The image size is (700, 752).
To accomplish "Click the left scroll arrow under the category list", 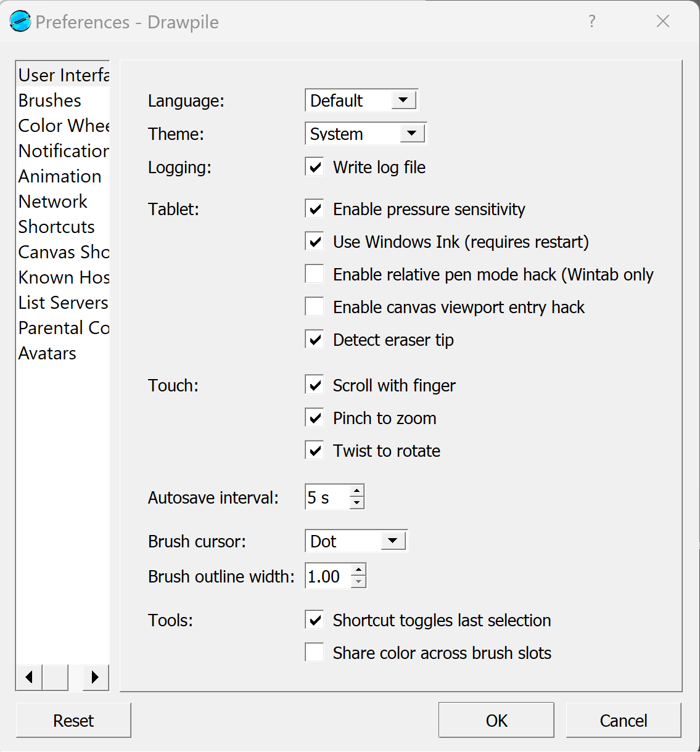I will pos(28,677).
